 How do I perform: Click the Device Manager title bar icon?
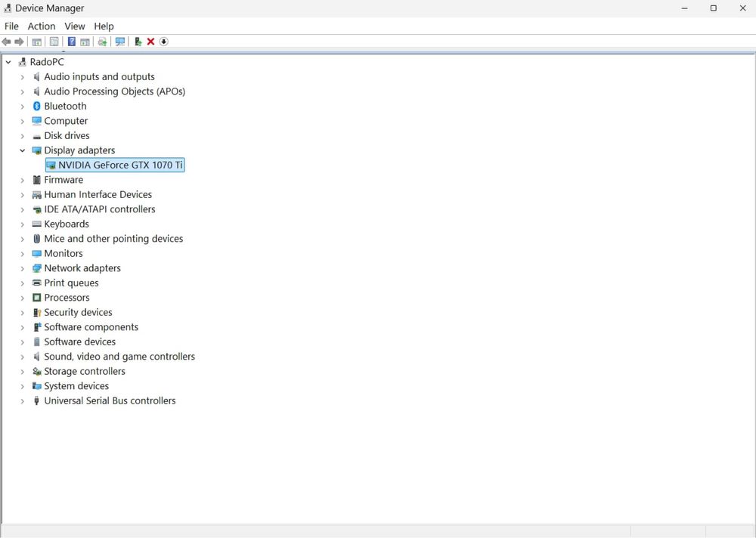coord(8,8)
